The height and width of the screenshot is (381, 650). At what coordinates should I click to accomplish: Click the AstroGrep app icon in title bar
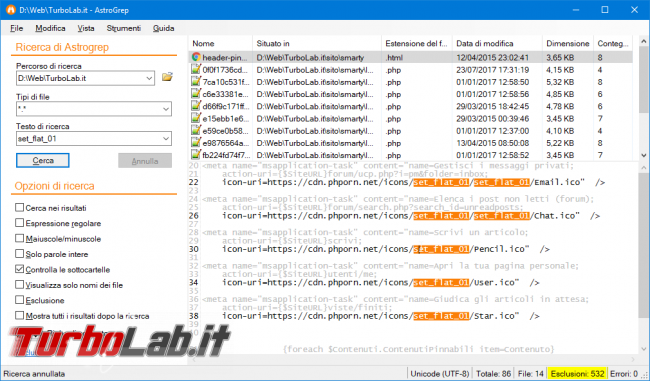tap(10, 10)
